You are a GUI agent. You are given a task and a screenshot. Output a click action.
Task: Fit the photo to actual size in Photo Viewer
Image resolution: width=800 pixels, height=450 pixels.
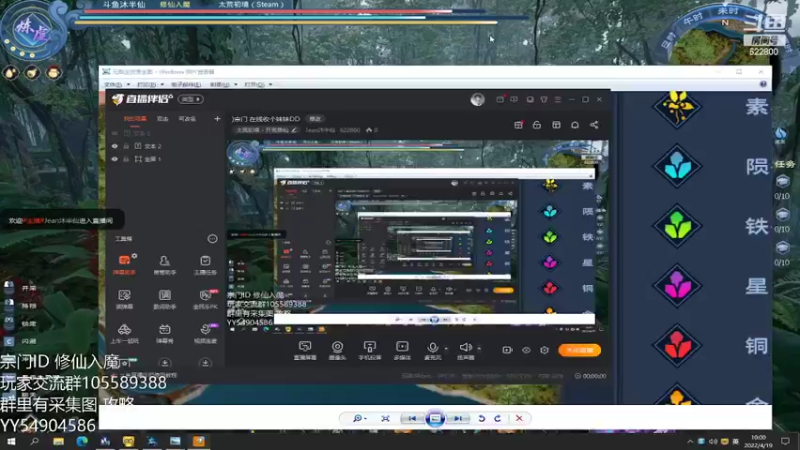(385, 418)
